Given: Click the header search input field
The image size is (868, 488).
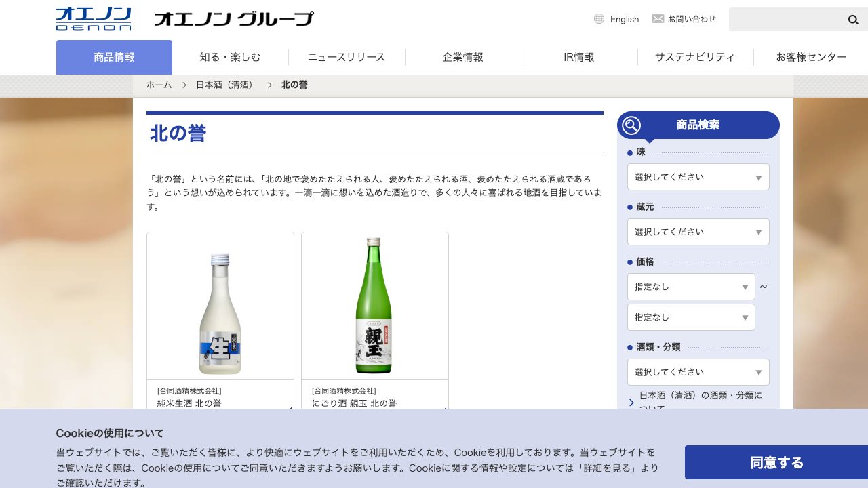Looking at the screenshot, I should [x=787, y=20].
